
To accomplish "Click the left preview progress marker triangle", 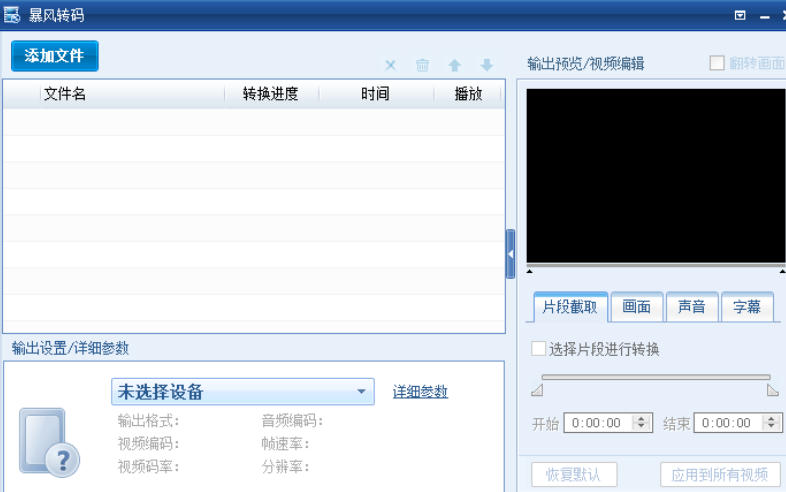I will coord(529,271).
